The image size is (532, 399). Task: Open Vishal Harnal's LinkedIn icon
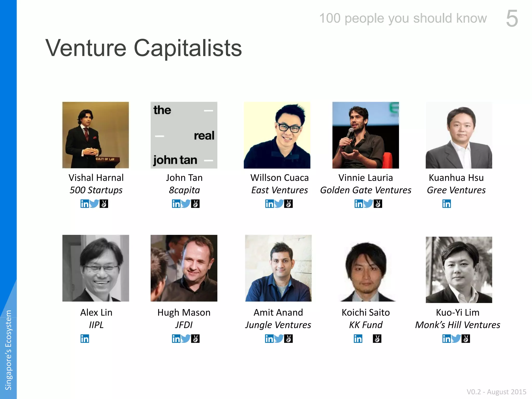tap(85, 204)
